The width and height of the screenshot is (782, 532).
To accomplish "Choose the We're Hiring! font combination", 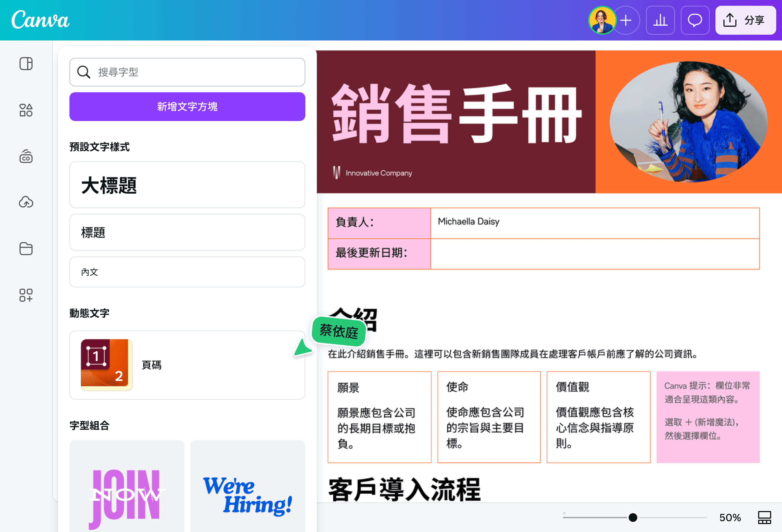I will [248, 486].
